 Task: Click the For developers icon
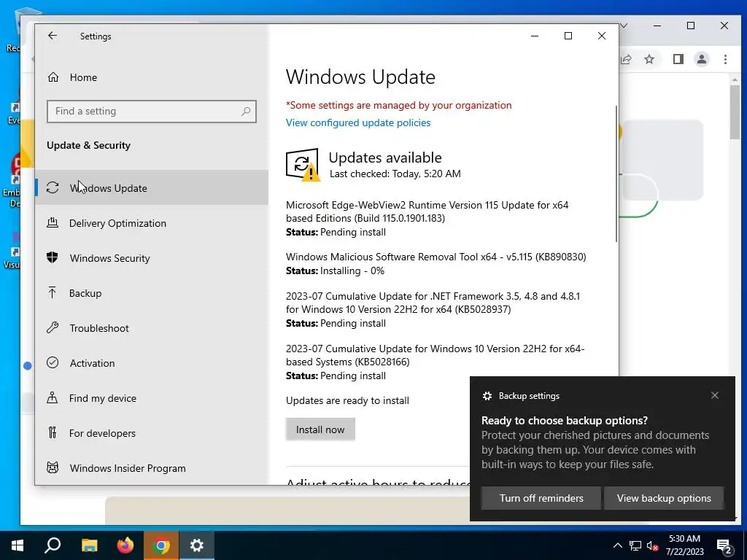(53, 432)
